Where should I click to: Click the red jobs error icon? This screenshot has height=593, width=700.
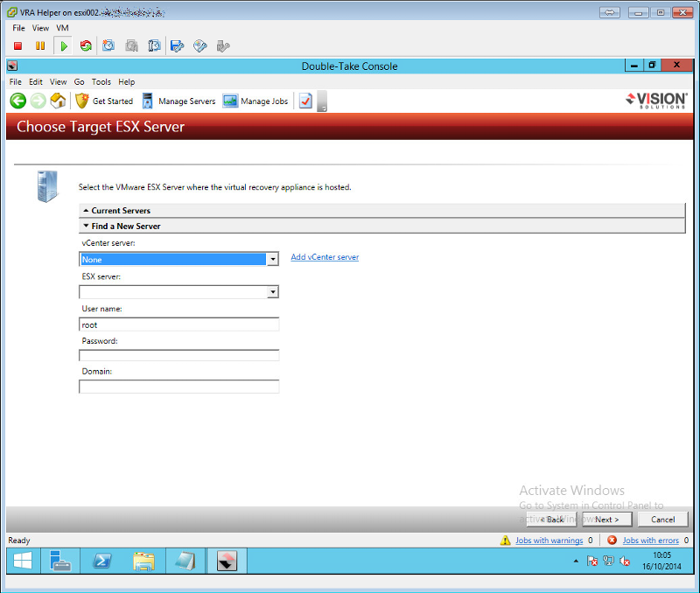[612, 541]
